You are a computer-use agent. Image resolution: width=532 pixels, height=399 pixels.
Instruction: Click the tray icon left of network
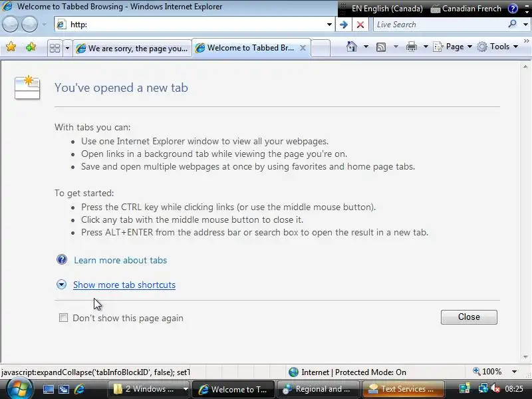[464, 389]
